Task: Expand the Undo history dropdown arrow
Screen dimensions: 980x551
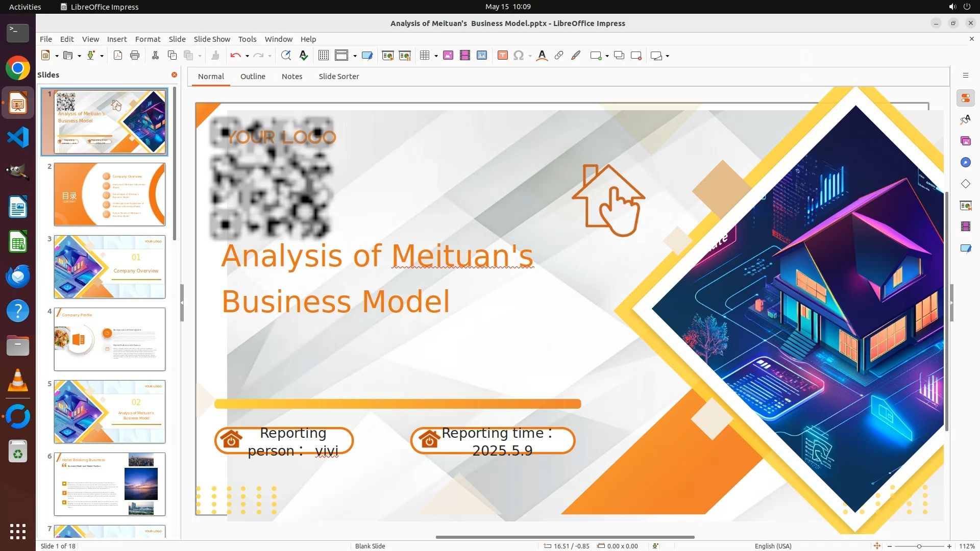Action: coord(247,56)
